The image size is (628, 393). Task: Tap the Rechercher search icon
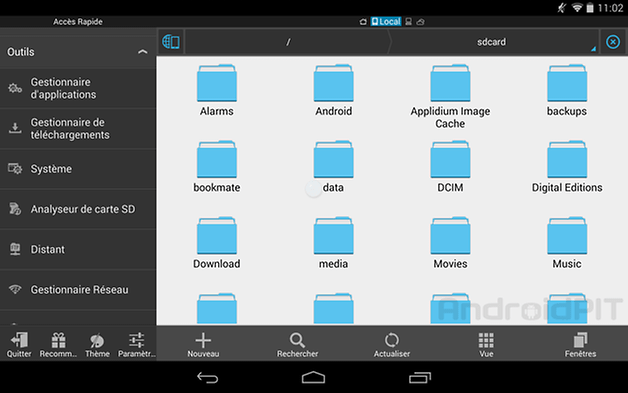(297, 340)
